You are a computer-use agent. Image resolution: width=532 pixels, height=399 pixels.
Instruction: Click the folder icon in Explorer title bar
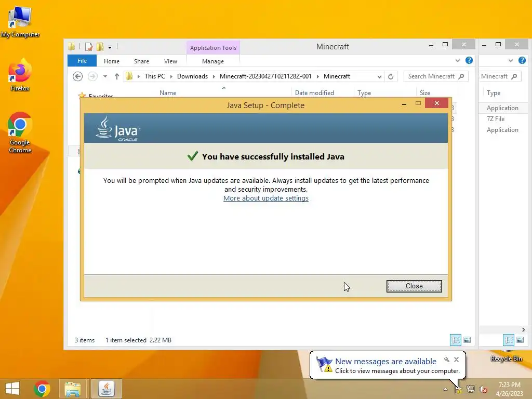[71, 46]
